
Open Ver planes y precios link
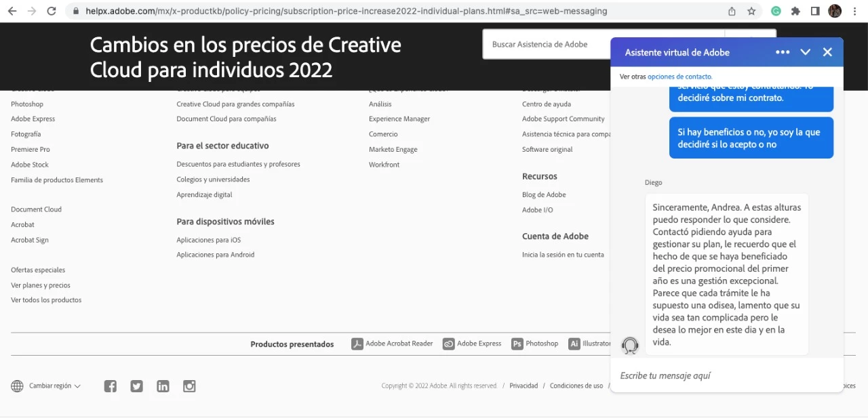tap(41, 285)
